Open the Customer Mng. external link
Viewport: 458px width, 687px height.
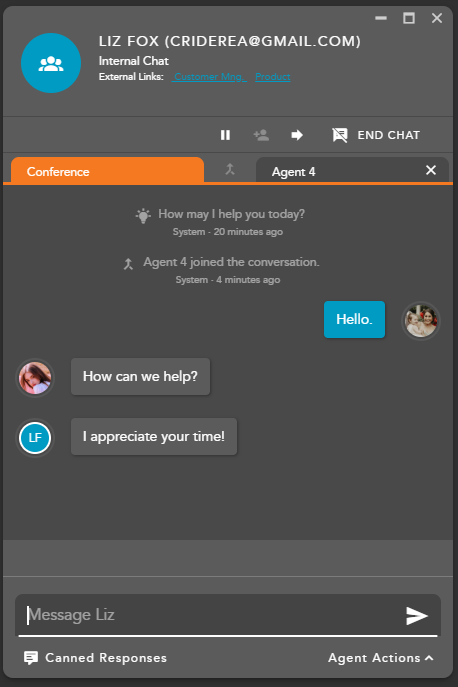click(209, 77)
